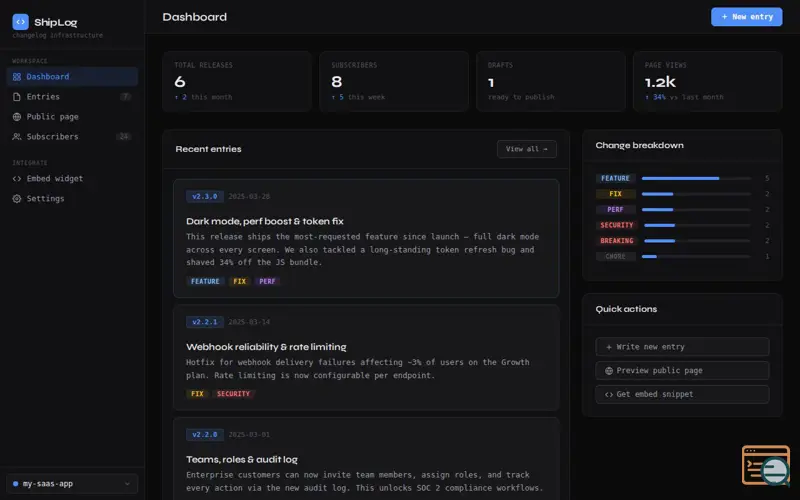
Task: Open the Dark mode, perf boost entry
Action: pos(366,238)
